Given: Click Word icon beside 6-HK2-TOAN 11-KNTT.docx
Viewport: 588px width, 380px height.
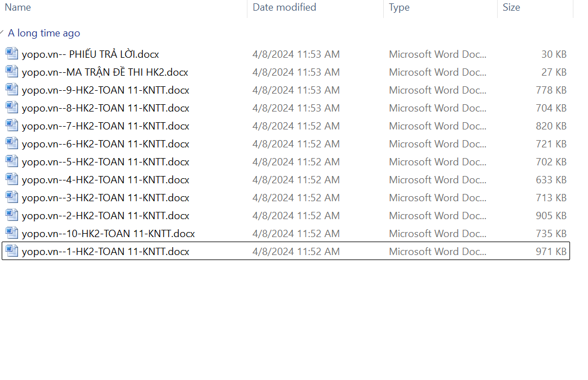Looking at the screenshot, I should [x=12, y=143].
